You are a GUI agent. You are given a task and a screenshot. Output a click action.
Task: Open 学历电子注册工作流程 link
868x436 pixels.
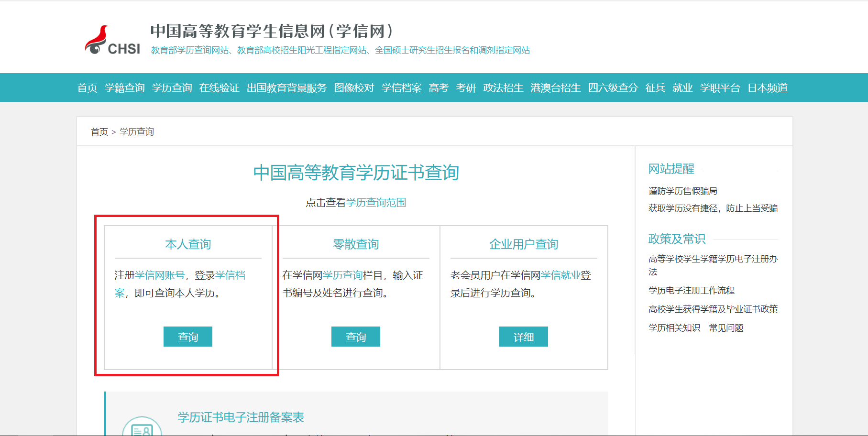(692, 291)
